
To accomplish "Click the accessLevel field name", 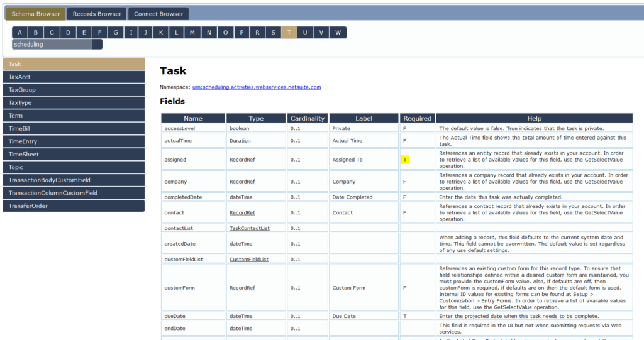I will (179, 129).
